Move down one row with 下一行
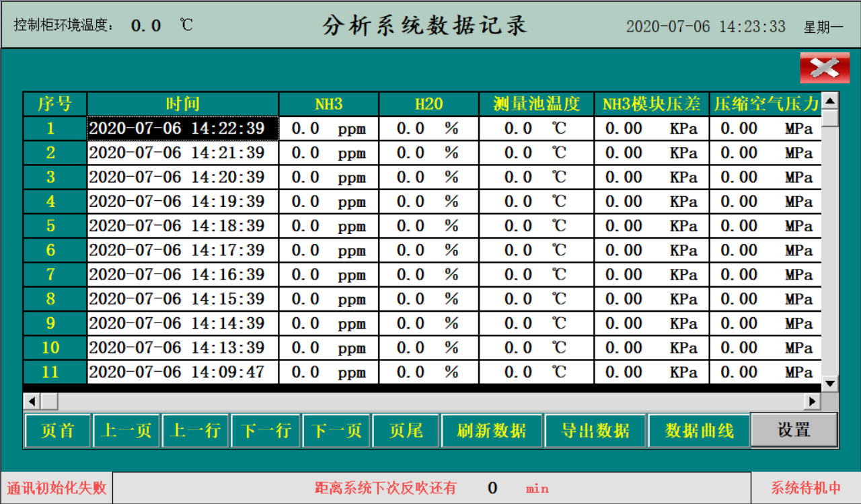The height and width of the screenshot is (504, 861). 265,431
